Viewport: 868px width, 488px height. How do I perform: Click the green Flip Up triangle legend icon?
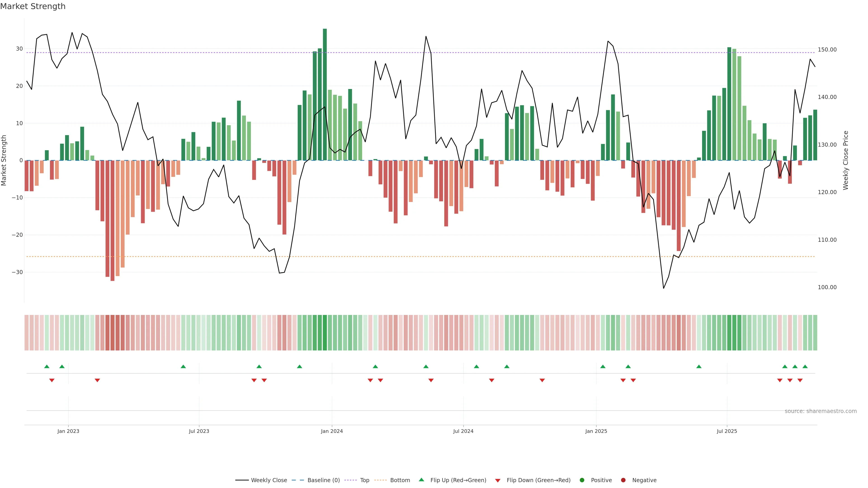point(421,480)
